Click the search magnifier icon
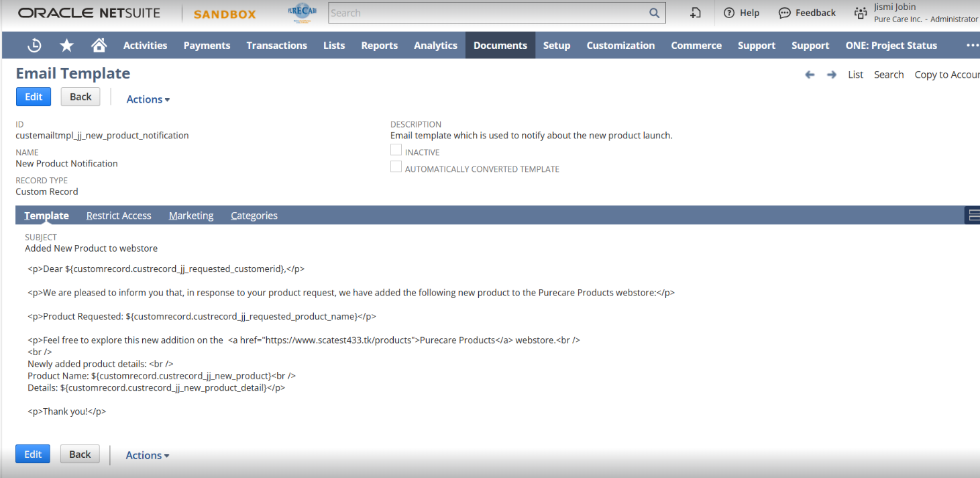This screenshot has height=478, width=980. click(x=654, y=13)
